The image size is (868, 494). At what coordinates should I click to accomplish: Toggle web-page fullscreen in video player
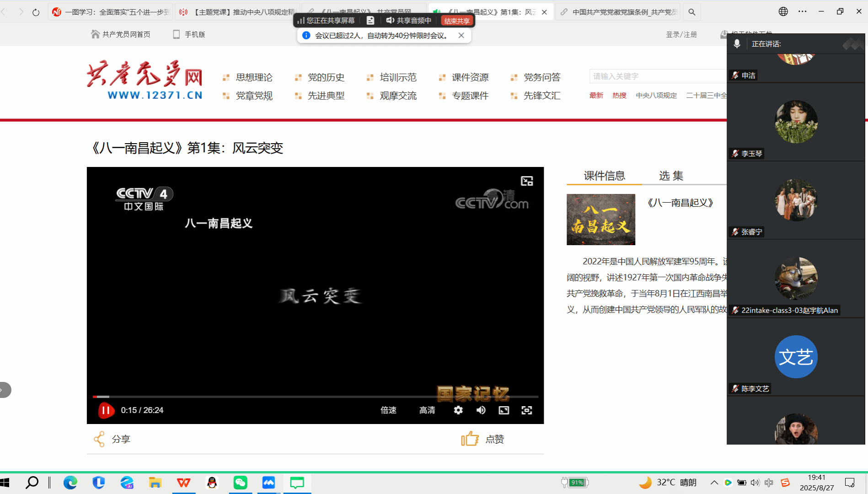point(504,410)
